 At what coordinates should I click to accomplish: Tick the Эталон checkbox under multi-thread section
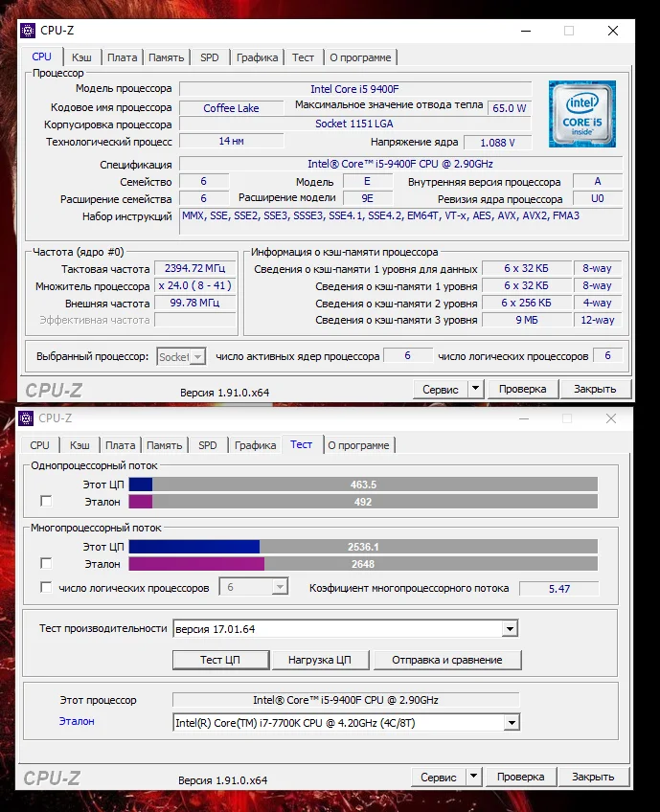(46, 563)
